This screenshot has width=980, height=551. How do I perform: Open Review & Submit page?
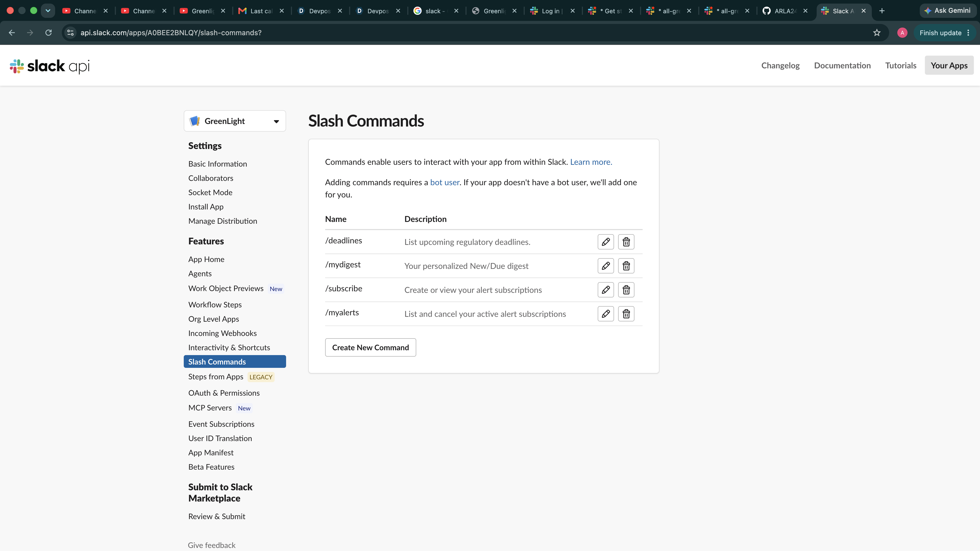tap(217, 516)
